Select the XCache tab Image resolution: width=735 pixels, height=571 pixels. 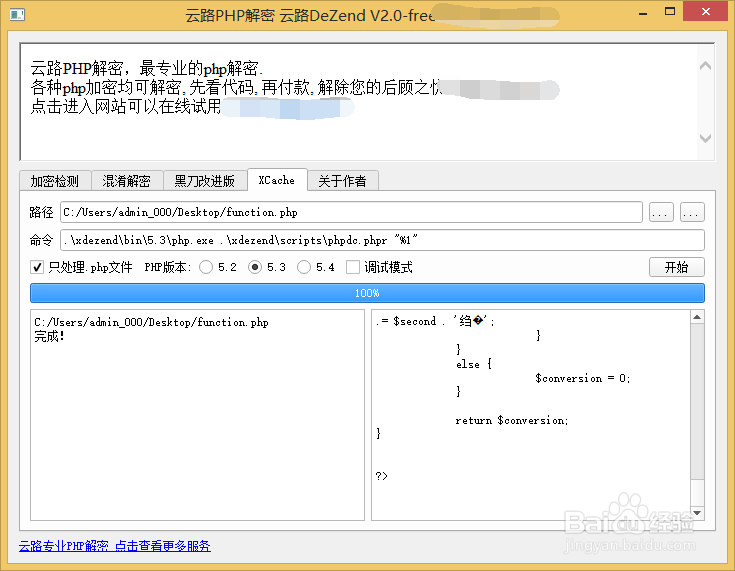pos(277,180)
